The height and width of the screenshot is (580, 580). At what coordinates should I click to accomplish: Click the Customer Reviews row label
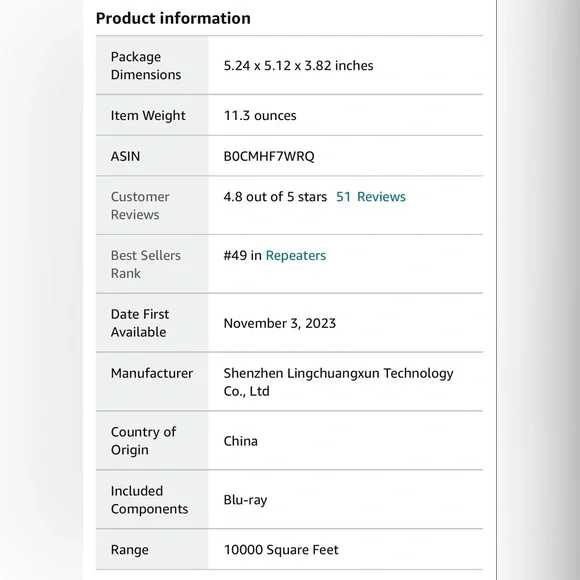[140, 206]
